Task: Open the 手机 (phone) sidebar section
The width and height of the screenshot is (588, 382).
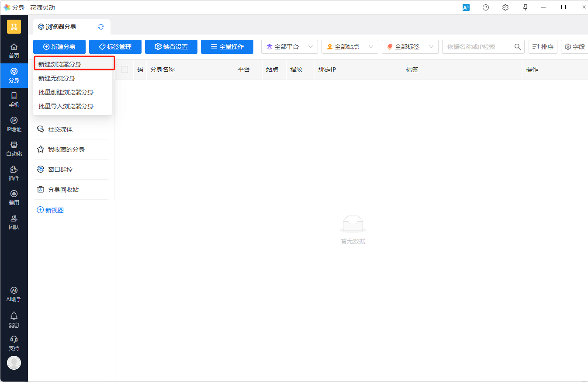Action: [14, 100]
